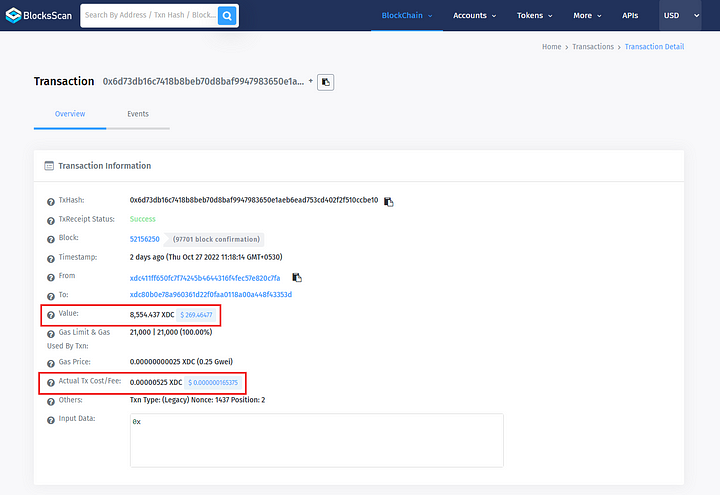Copy the From address
Screen dimensions: 720x495
point(297,277)
